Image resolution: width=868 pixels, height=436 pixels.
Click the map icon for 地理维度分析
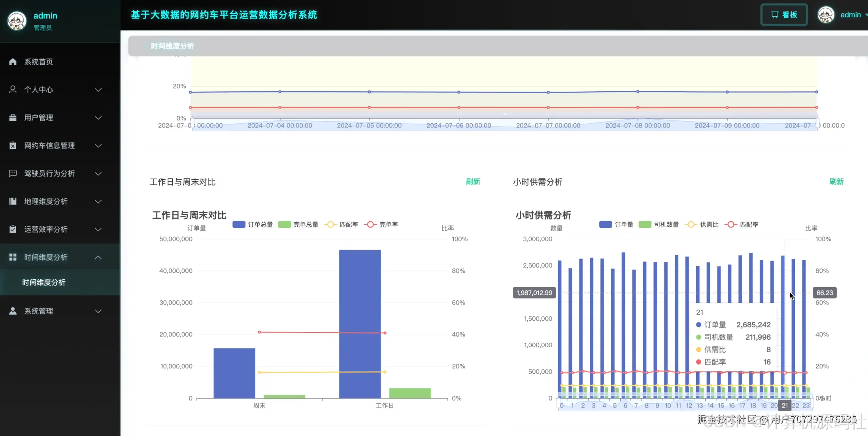click(x=13, y=201)
